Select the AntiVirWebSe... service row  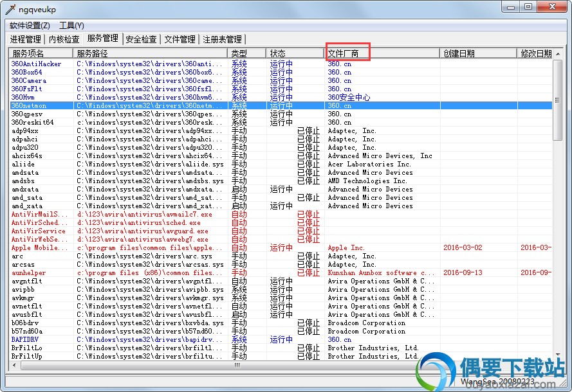click(x=281, y=239)
